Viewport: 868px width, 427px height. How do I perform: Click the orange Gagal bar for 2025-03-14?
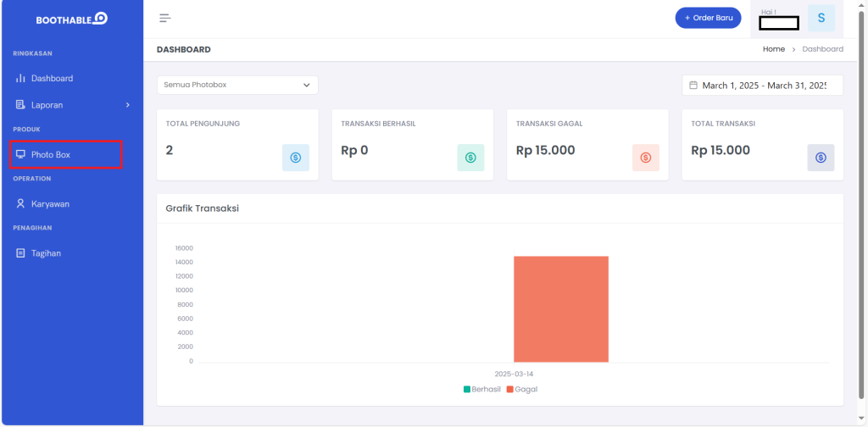[x=561, y=309]
